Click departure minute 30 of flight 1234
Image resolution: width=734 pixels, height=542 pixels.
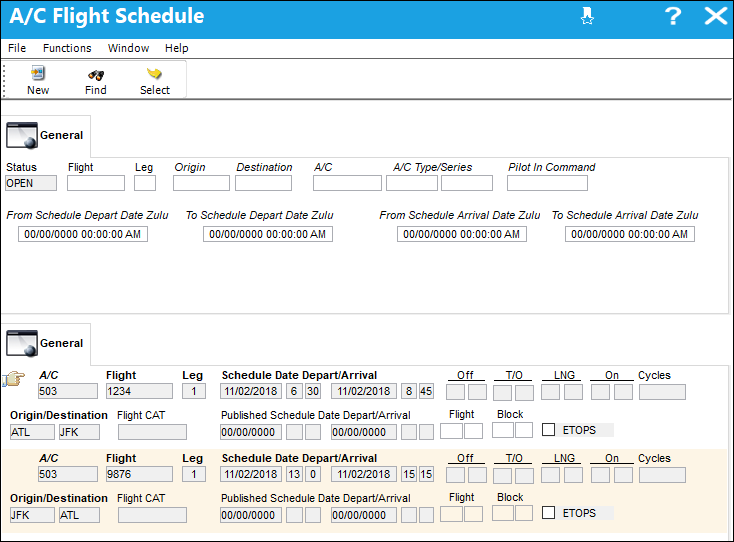click(313, 391)
